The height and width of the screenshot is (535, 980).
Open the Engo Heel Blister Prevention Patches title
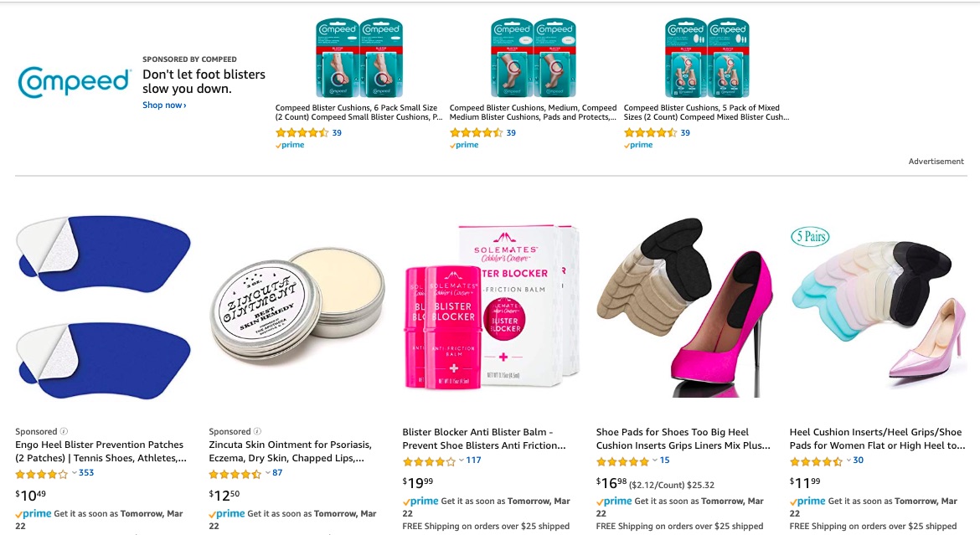tap(101, 451)
